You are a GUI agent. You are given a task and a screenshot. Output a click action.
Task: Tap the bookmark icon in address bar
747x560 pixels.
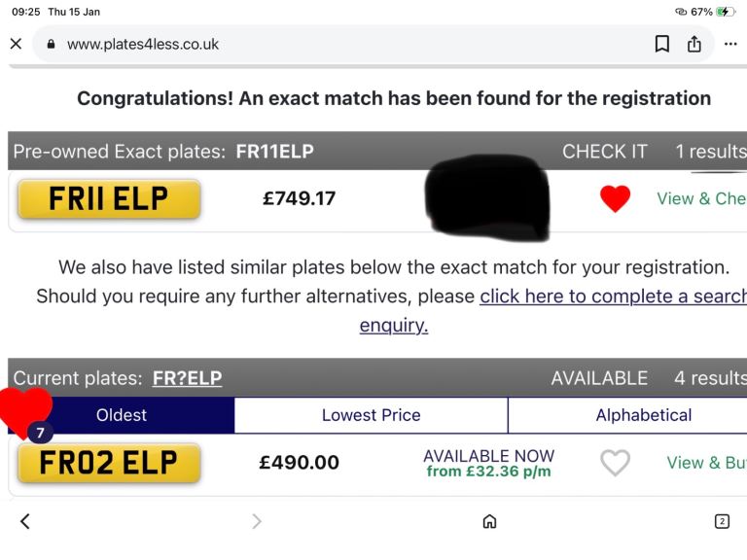click(662, 44)
